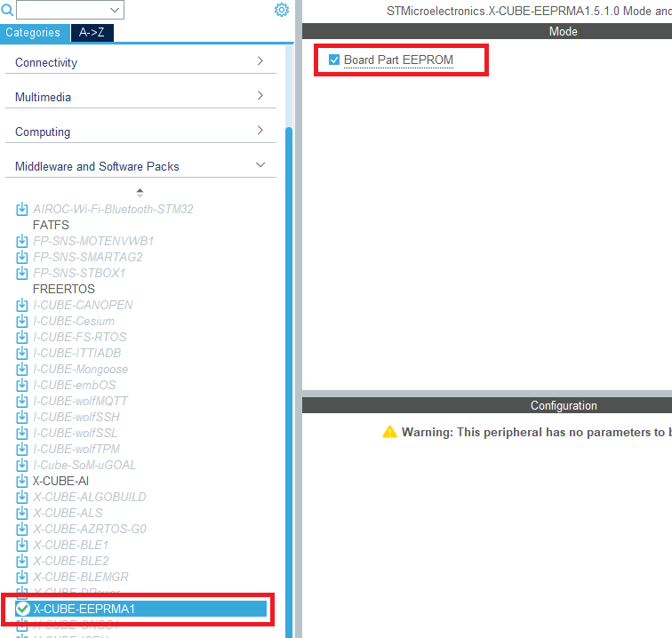Switch to the Categories tab

coord(35,33)
